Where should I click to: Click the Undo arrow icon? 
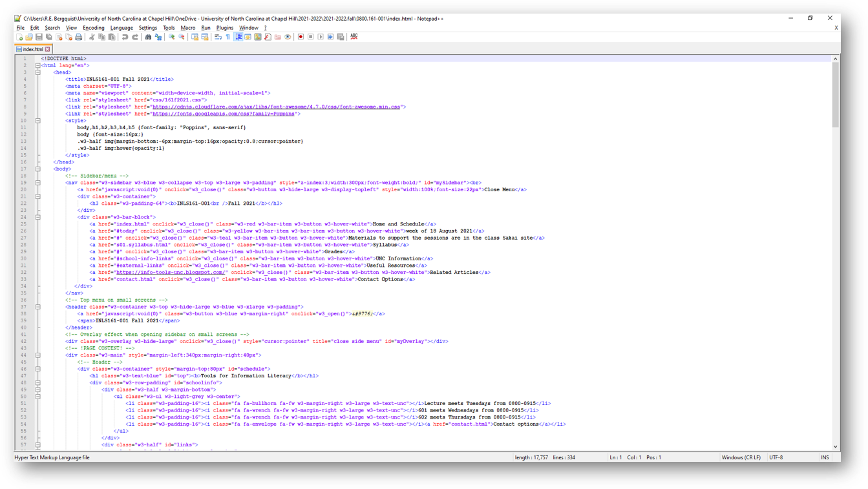point(125,37)
